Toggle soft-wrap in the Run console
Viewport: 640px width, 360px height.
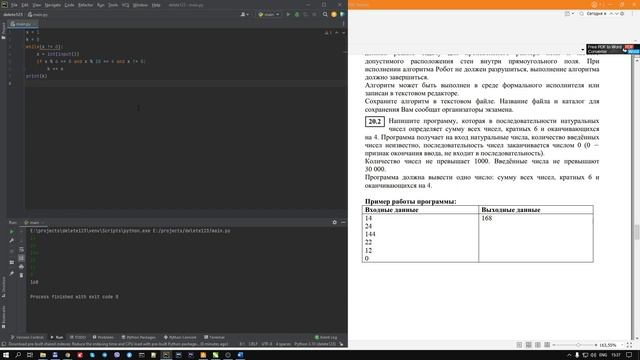point(22,249)
